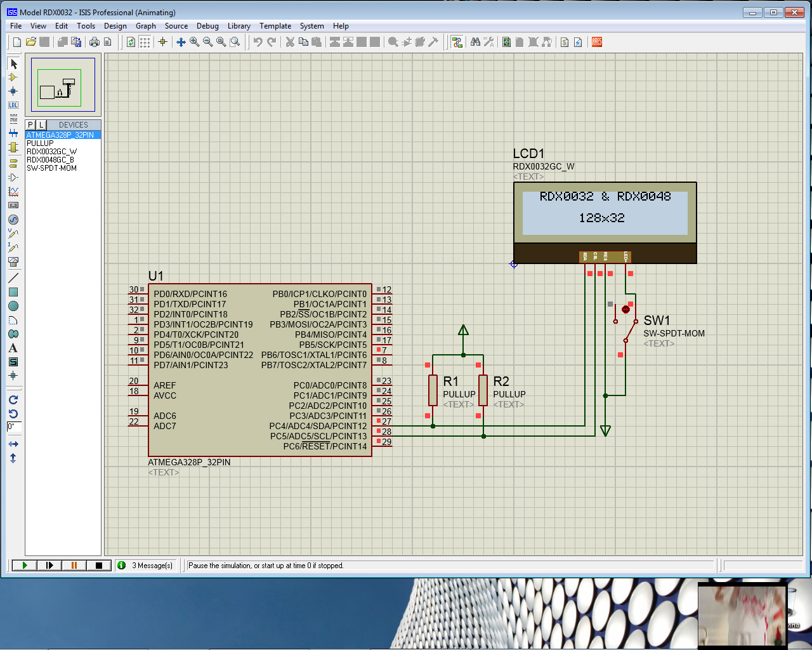
Task: Zoom to a selected area
Action: (x=235, y=42)
